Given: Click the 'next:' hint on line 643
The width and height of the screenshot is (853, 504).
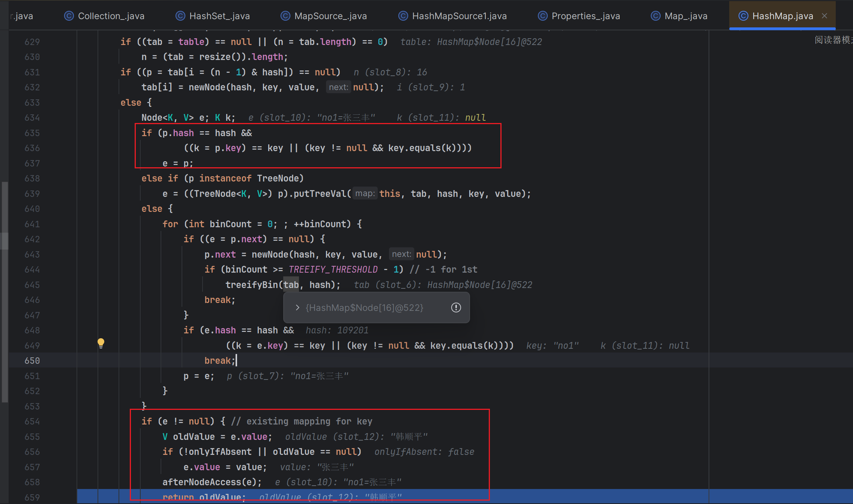Looking at the screenshot, I should (x=401, y=254).
